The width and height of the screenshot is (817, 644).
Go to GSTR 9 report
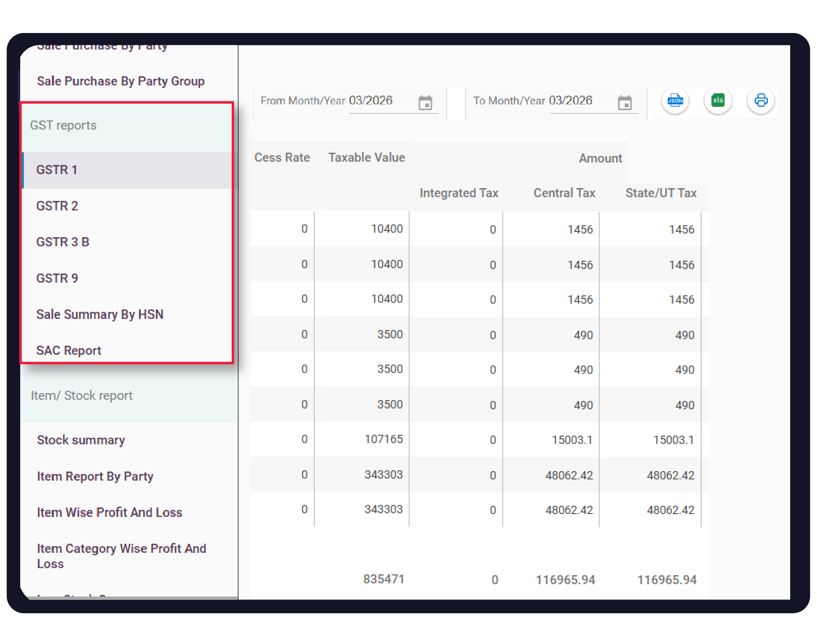[x=57, y=278]
